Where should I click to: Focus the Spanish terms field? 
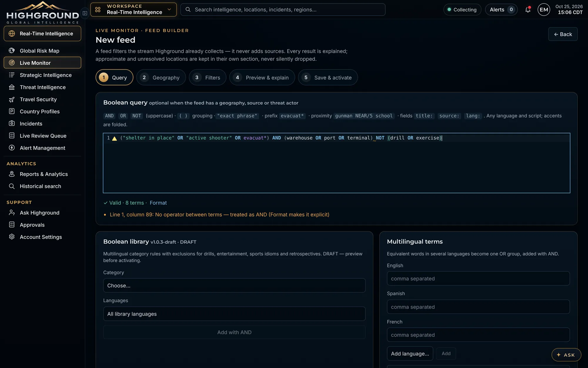pyautogui.click(x=478, y=307)
